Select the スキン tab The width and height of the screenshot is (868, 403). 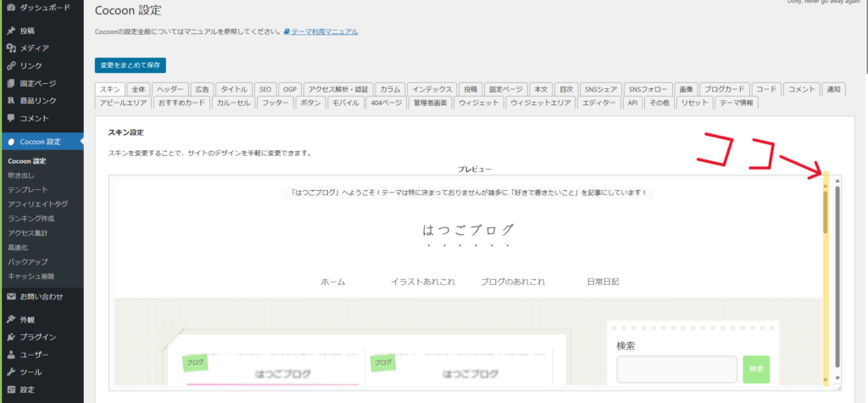[x=110, y=89]
